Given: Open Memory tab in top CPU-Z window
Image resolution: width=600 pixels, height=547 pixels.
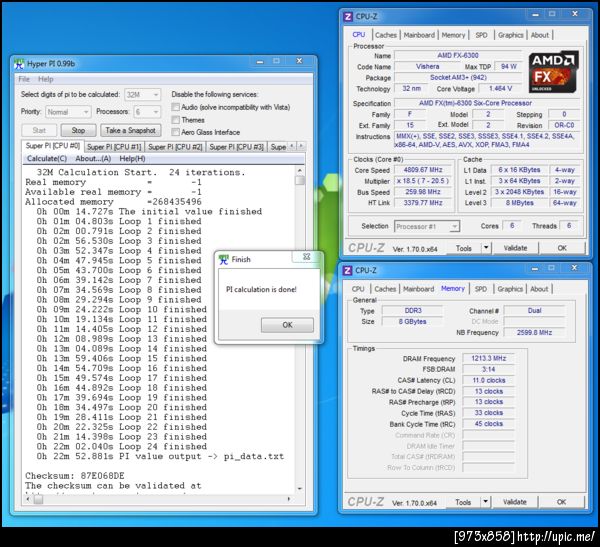Looking at the screenshot, I should (x=453, y=35).
